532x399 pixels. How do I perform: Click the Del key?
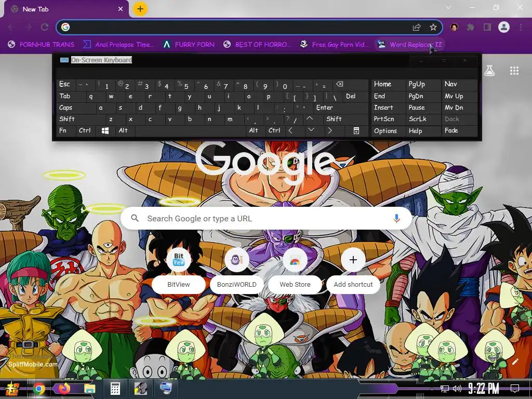[355, 96]
